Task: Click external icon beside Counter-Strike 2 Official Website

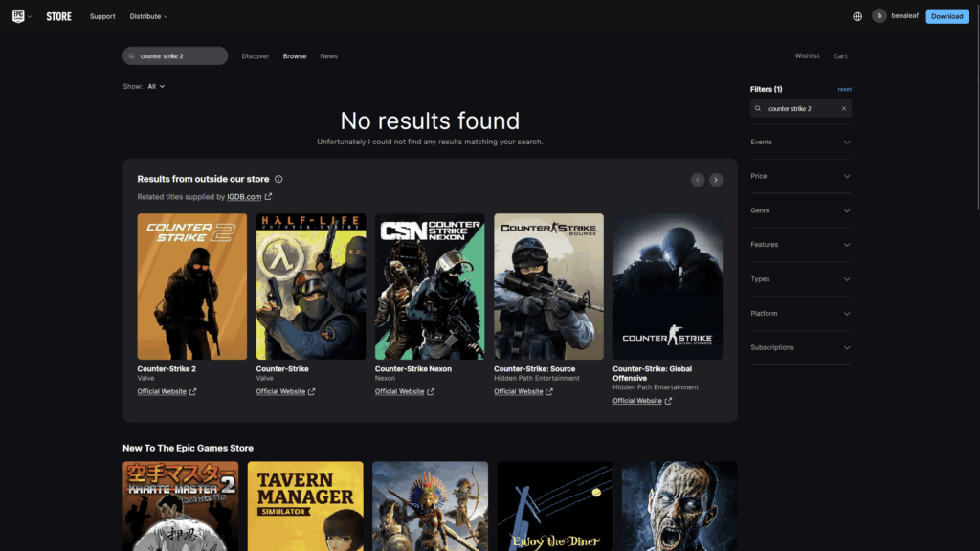Action: coord(192,391)
